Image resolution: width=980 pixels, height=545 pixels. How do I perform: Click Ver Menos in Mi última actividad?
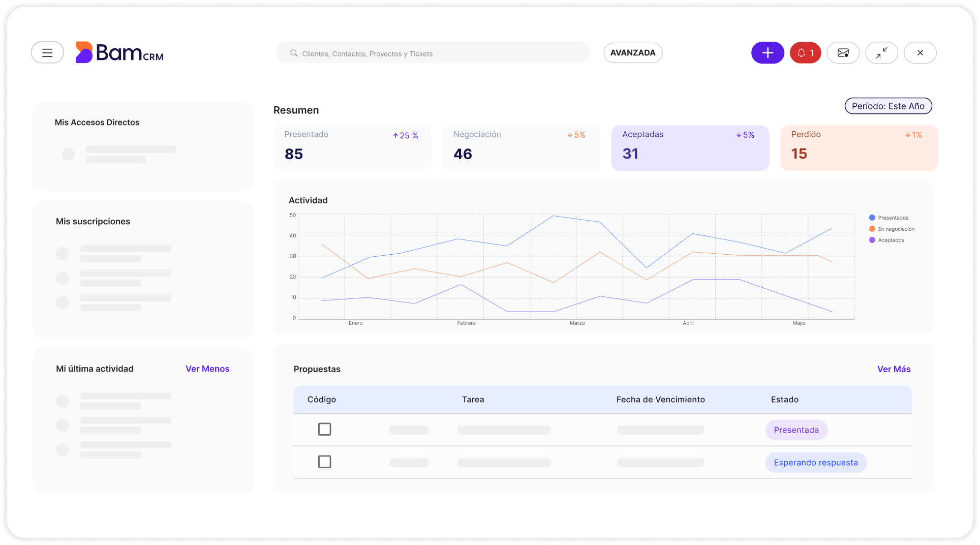(207, 369)
